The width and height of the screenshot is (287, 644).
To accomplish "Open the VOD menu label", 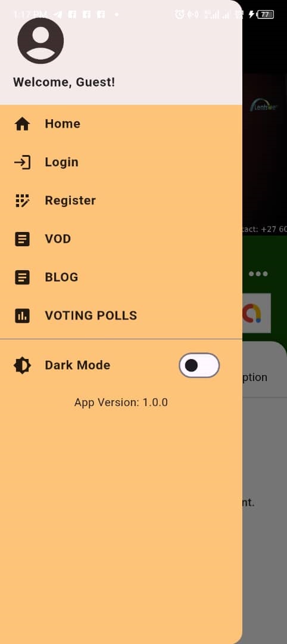I will [x=58, y=239].
